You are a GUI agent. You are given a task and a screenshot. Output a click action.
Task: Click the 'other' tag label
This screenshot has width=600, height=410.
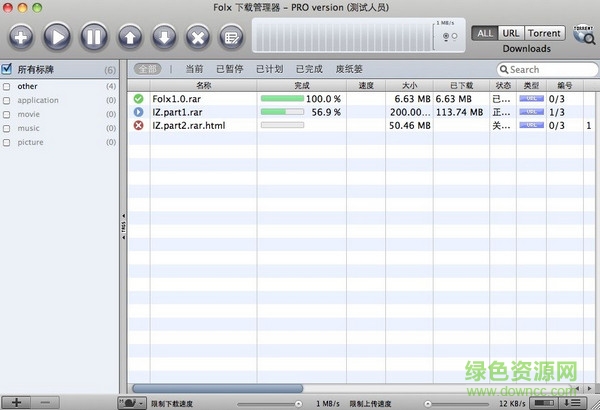27,87
